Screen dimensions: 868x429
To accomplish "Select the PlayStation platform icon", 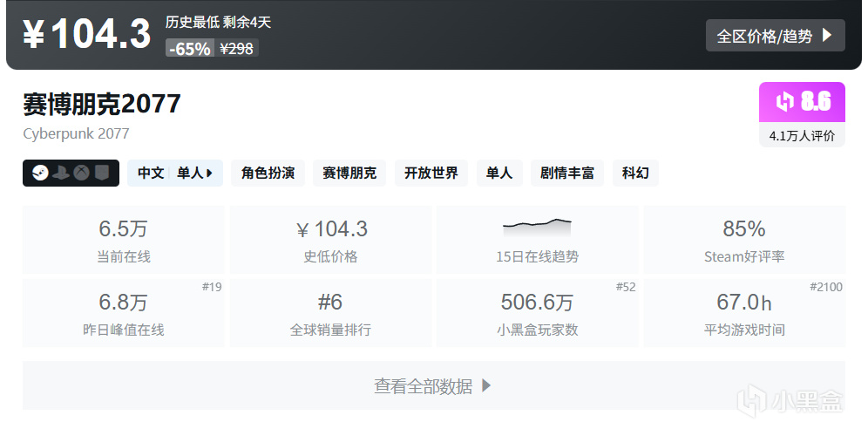I will point(61,174).
